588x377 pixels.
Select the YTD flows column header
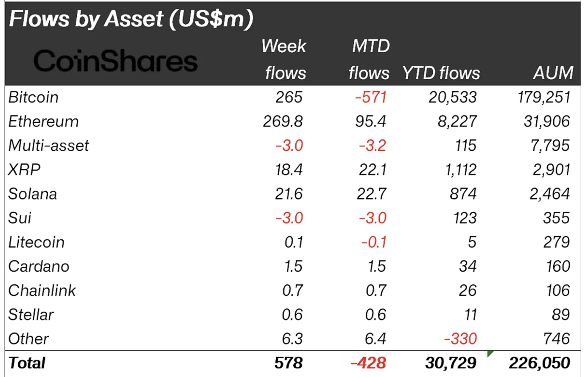[441, 73]
